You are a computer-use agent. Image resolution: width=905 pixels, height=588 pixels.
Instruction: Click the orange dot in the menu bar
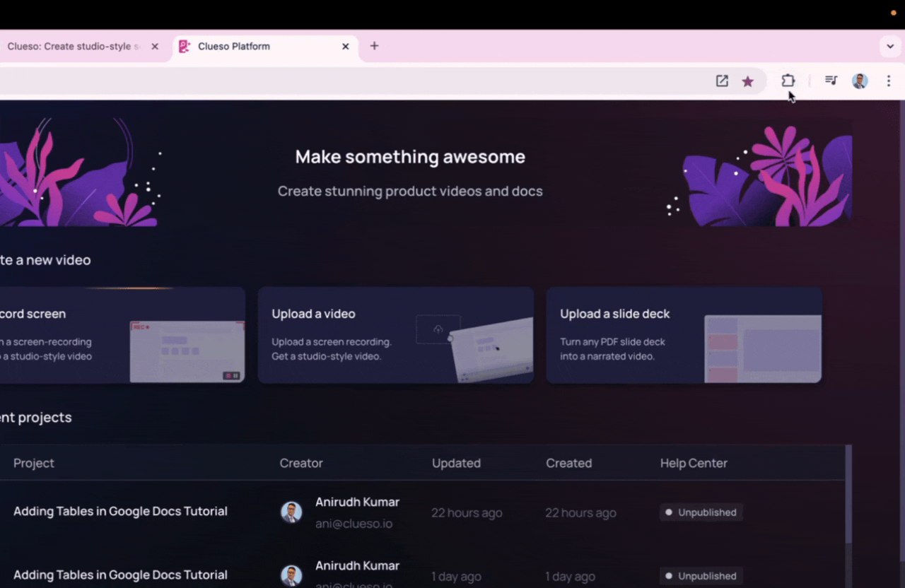[x=894, y=13]
